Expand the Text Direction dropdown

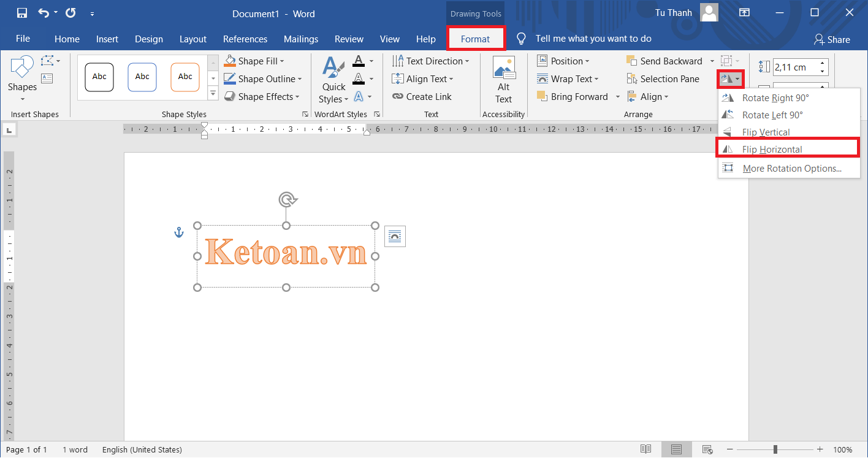click(x=466, y=61)
